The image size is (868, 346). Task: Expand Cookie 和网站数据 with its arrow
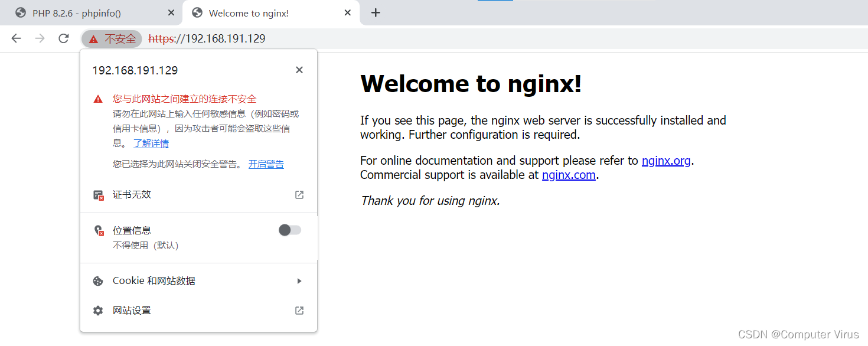299,280
